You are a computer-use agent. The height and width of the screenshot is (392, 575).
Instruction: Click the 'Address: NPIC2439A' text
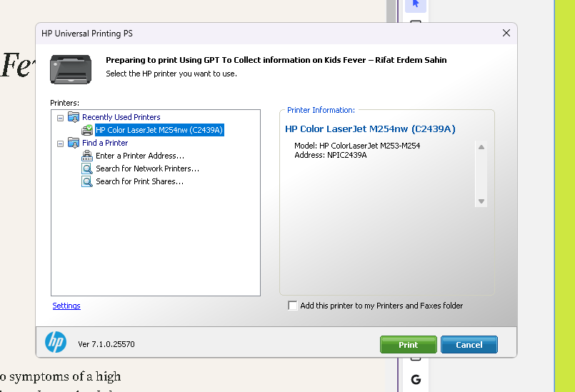click(331, 155)
